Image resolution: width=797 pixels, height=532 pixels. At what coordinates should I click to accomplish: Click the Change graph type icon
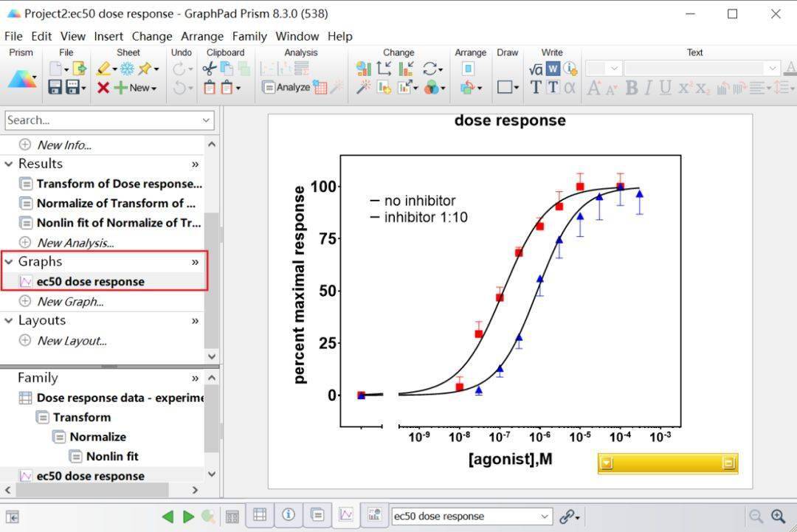pos(364,69)
